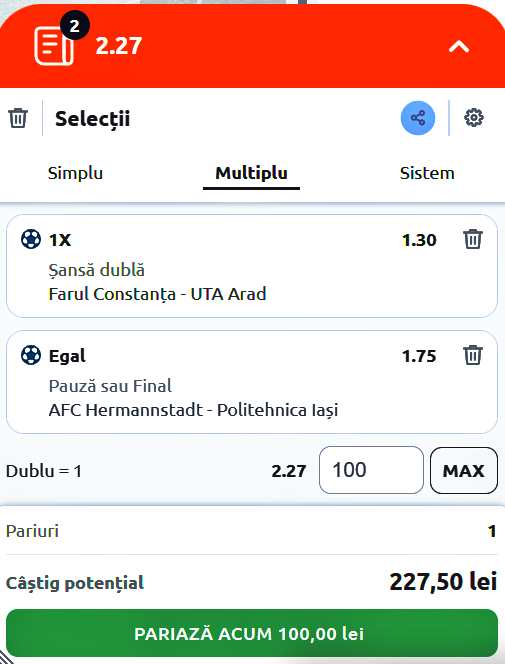Focus the stake input showing 100
This screenshot has height=664, width=505.
pyautogui.click(x=371, y=470)
